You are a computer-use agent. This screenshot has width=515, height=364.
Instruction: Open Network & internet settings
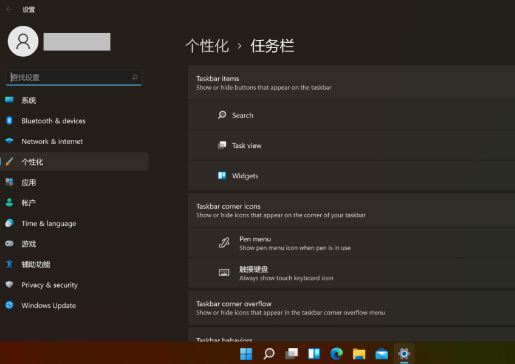pyautogui.click(x=74, y=141)
